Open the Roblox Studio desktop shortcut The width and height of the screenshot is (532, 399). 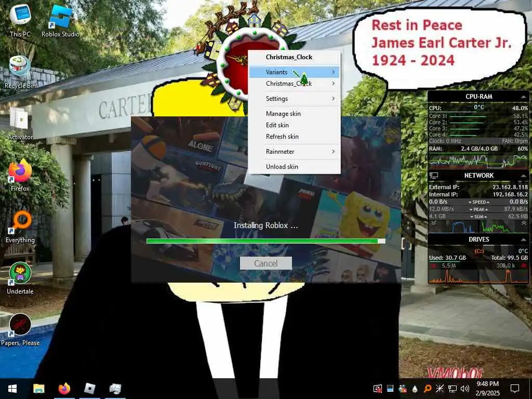60,20
